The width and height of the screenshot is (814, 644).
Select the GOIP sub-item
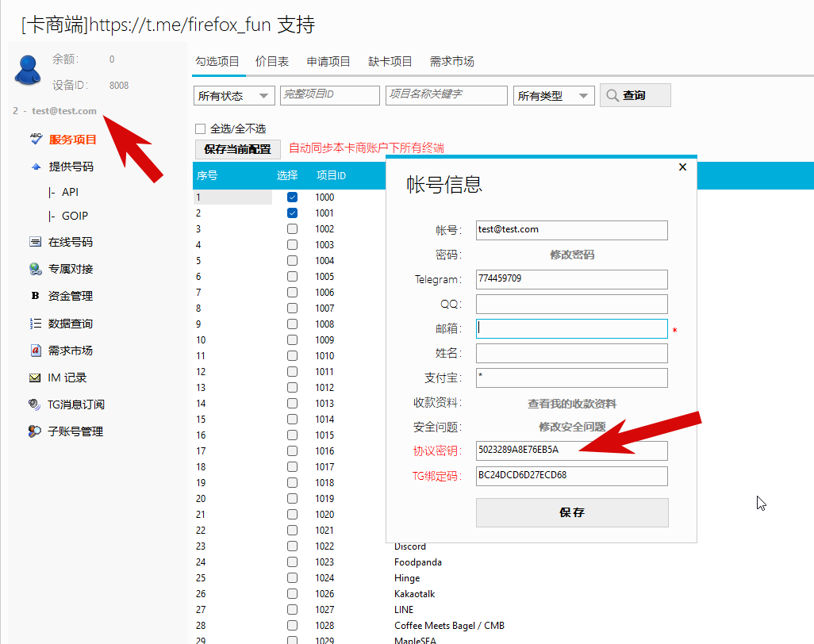click(x=75, y=216)
